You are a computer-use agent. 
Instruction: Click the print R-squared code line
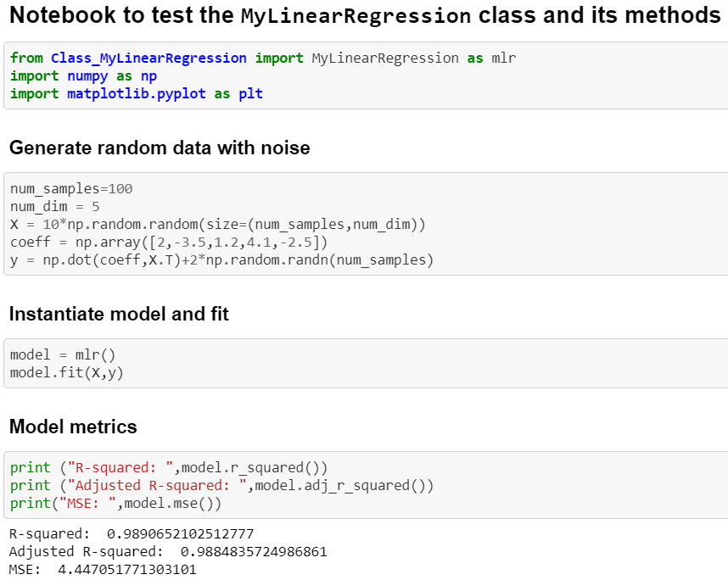(x=169, y=467)
